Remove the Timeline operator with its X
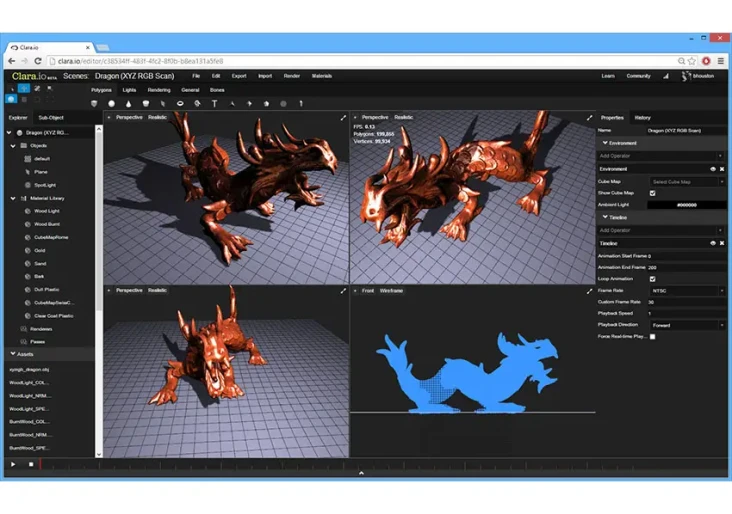Screen dimensions: 732x514 pos(722,243)
